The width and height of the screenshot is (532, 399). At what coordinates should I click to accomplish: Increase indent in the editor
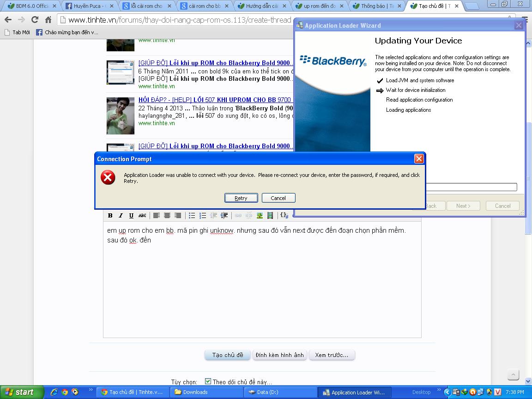point(224,216)
